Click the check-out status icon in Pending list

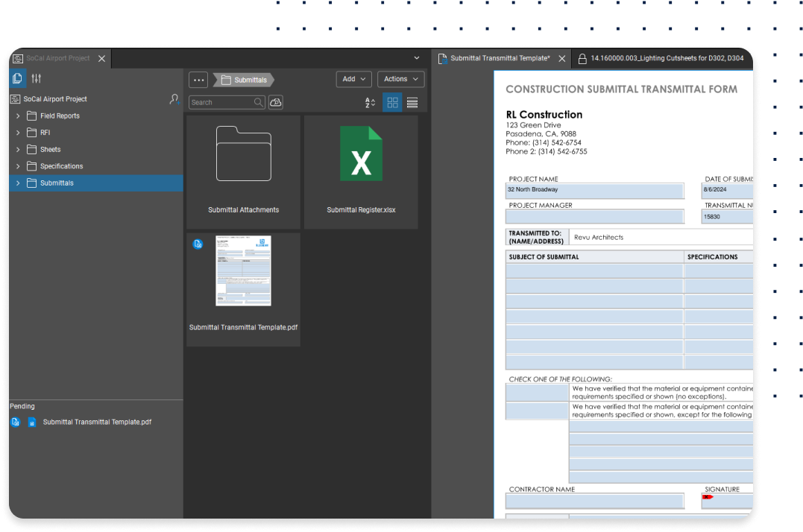pos(16,422)
